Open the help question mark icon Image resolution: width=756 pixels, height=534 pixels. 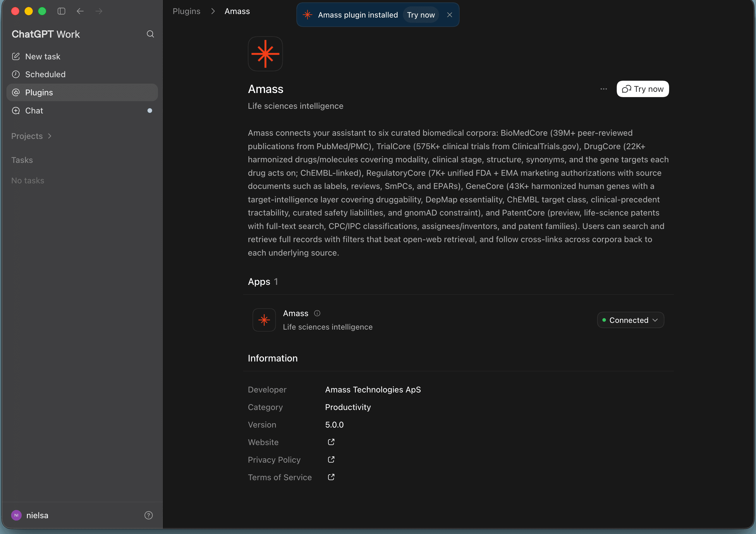point(149,515)
